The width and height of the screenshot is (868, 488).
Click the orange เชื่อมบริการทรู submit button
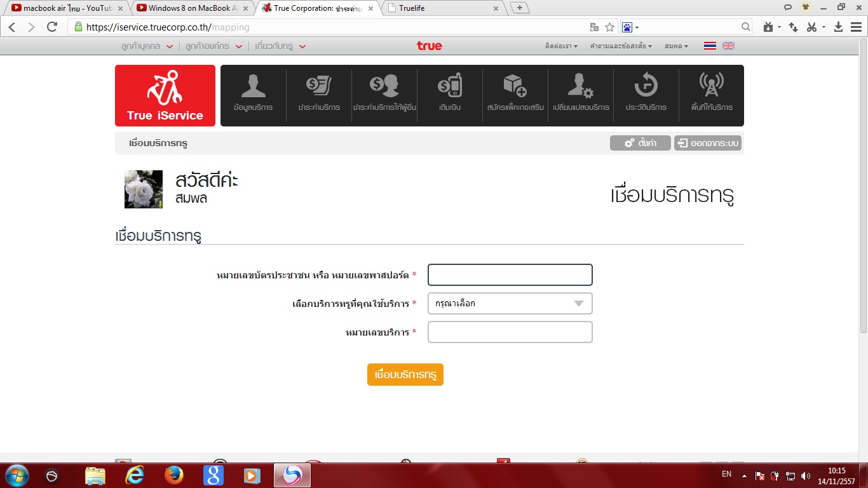point(405,375)
